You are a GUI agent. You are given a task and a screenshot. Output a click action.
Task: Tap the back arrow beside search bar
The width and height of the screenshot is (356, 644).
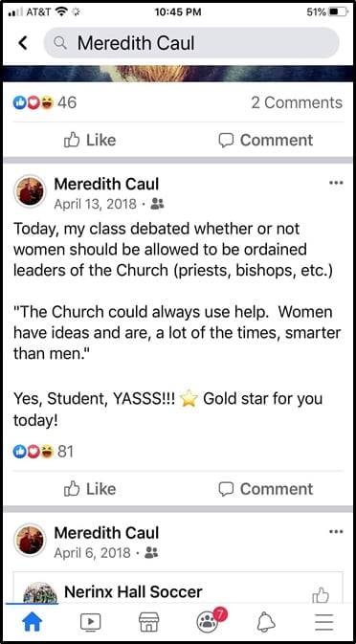23,43
